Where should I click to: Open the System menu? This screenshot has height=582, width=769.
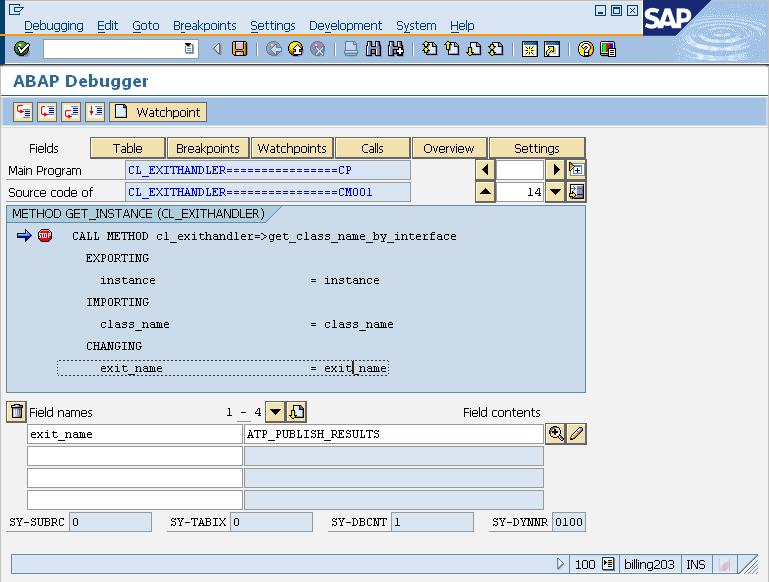416,25
